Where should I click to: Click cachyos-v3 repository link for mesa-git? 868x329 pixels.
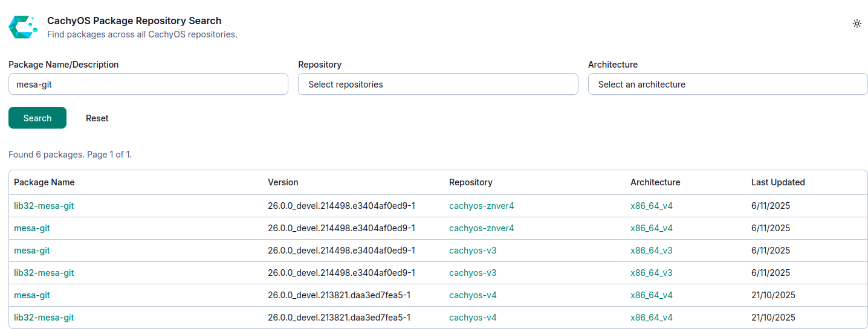(473, 251)
